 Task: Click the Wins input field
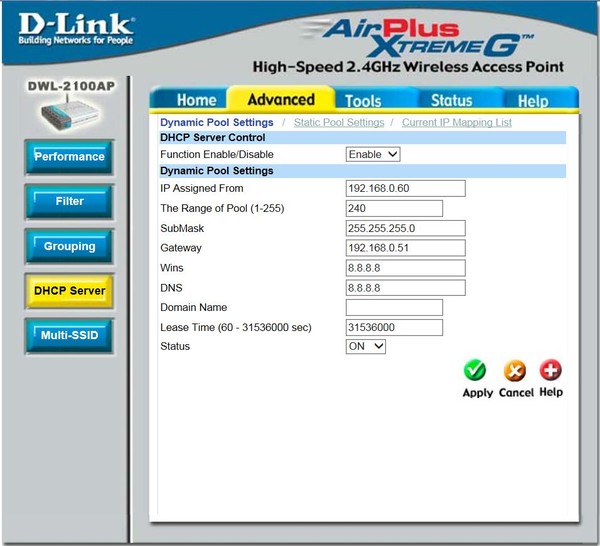coord(406,268)
